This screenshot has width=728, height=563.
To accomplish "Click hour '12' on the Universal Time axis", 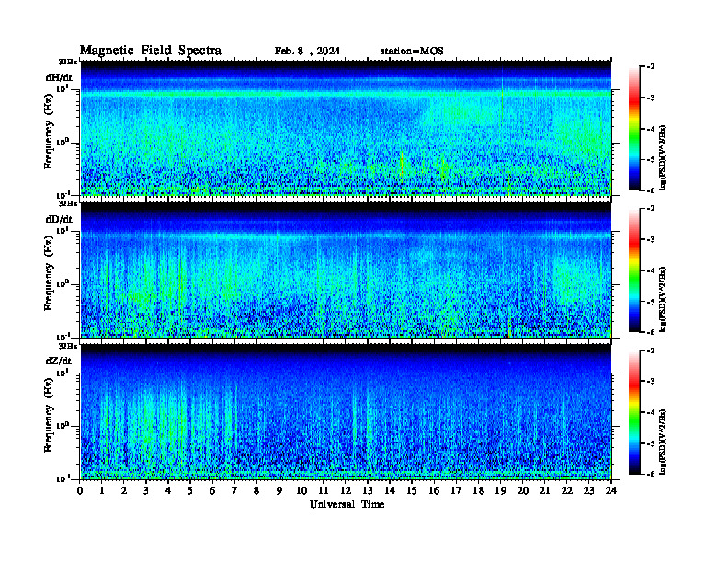I will click(x=346, y=490).
